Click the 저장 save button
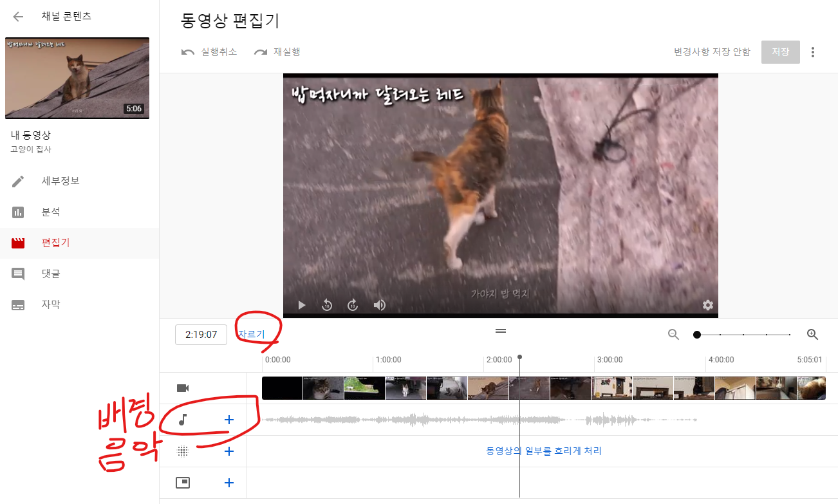838x504 pixels. [780, 52]
